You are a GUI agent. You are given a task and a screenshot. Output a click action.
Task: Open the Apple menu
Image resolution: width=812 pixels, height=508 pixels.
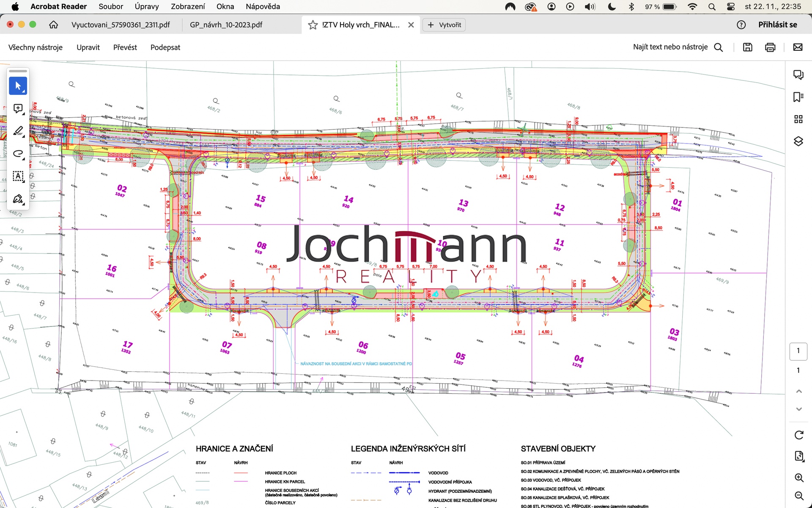[x=15, y=6]
